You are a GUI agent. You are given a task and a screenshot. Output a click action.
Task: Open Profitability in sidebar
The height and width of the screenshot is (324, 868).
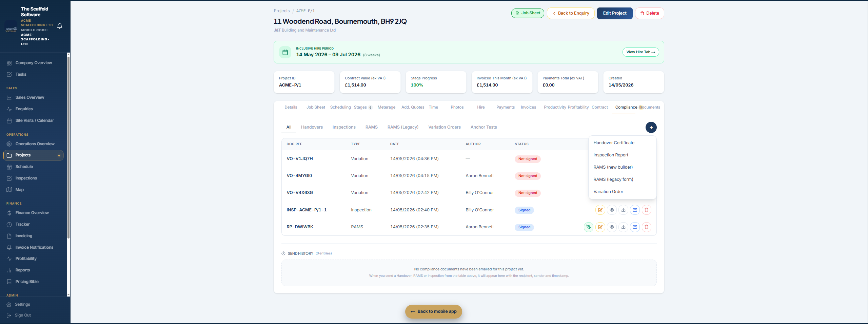coord(33,259)
